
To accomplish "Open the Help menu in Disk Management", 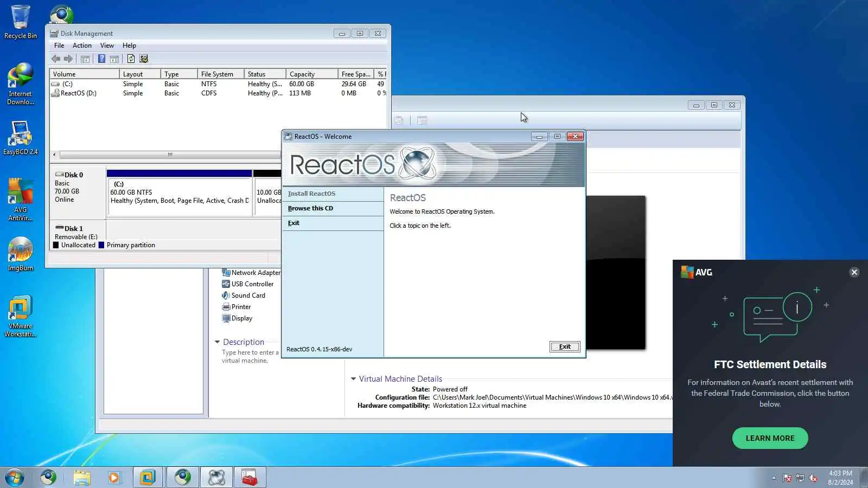I will click(x=129, y=46).
